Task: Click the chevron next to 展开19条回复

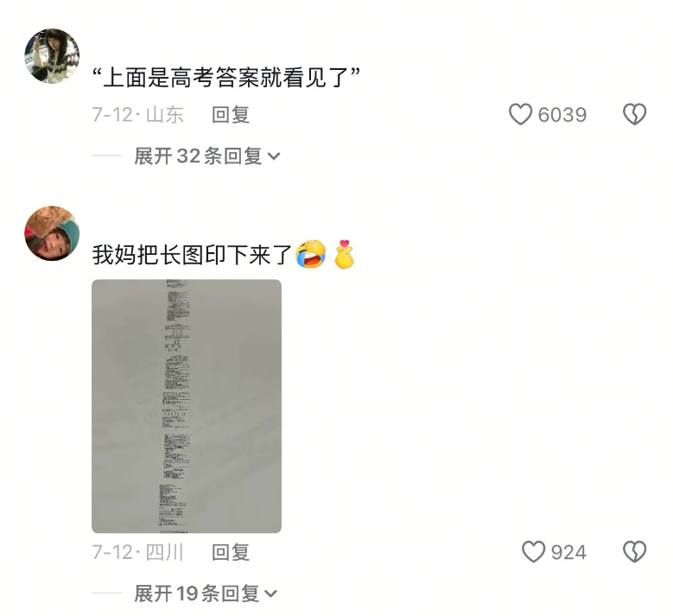Action: click(x=270, y=594)
